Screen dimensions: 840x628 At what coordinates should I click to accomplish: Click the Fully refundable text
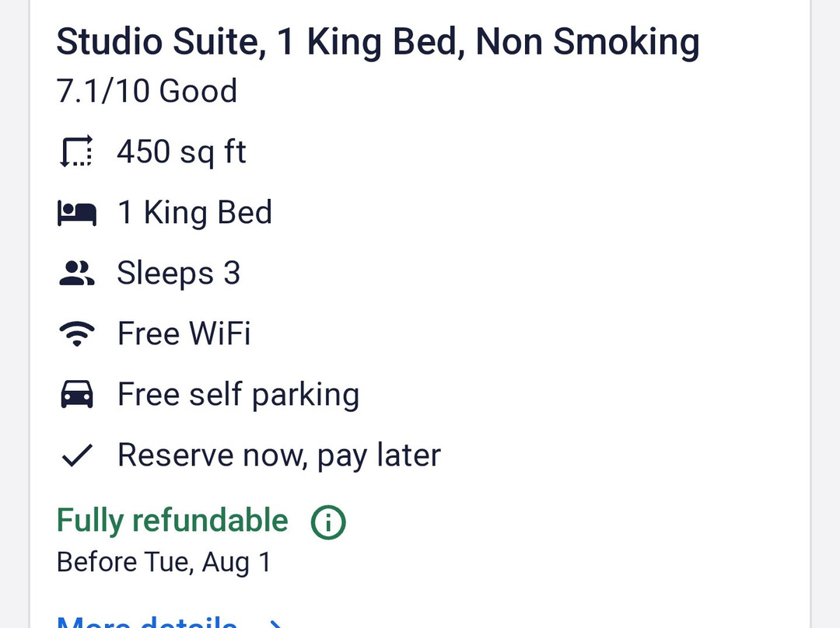(x=172, y=521)
